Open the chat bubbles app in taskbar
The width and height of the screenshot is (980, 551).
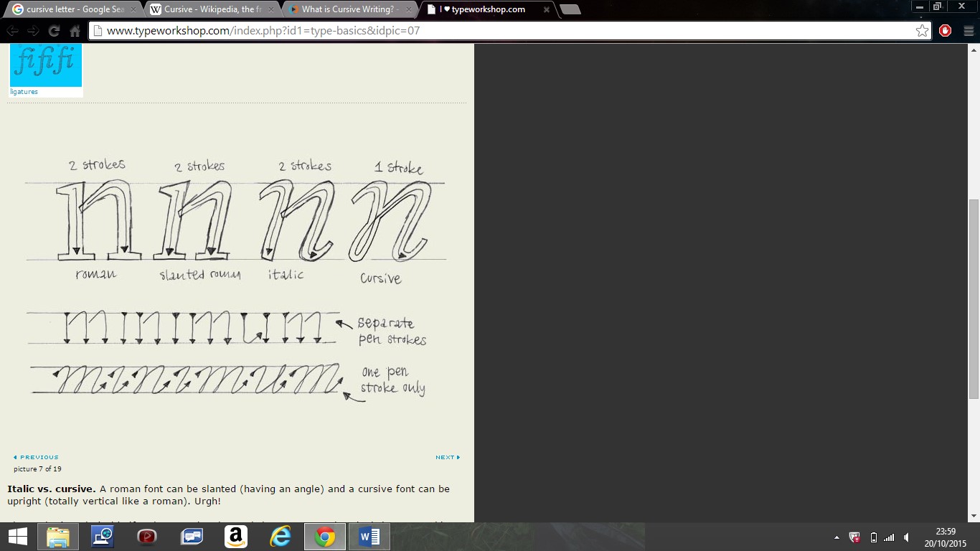pos(192,537)
